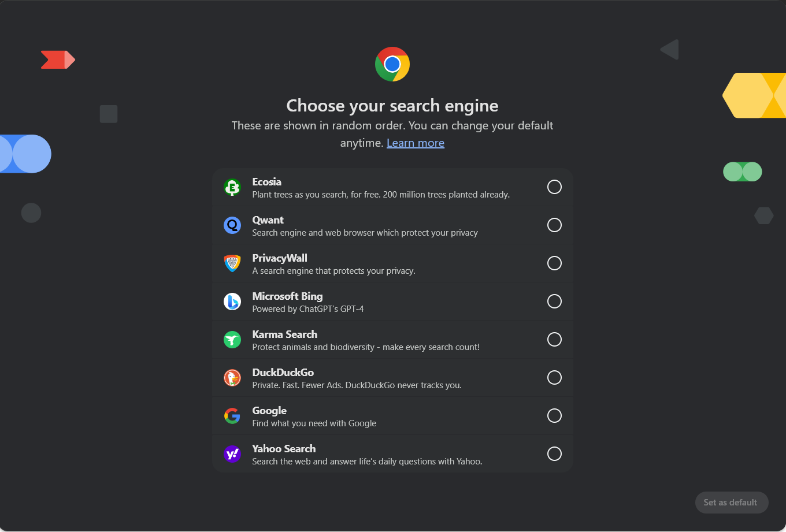The image size is (786, 532).
Task: Click the PrivacyWall shield icon
Action: tap(232, 263)
